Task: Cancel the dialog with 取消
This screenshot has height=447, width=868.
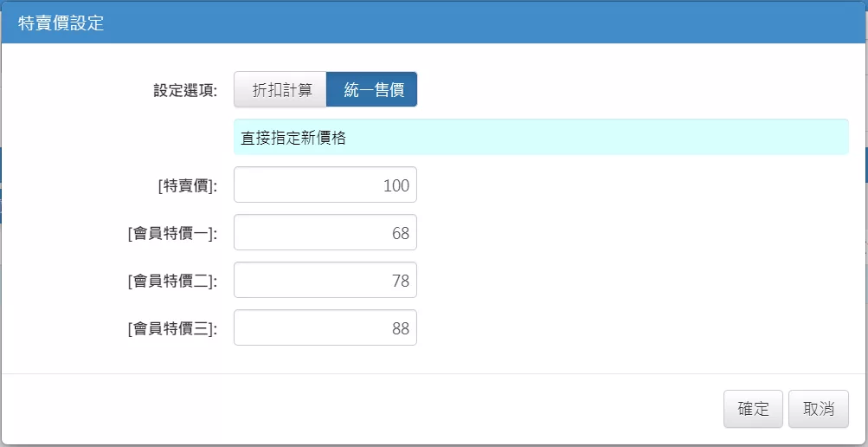Action: (818, 410)
